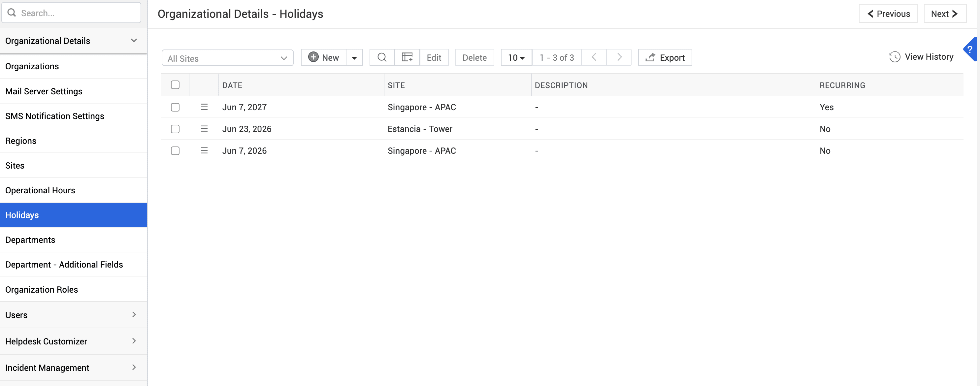Click the blue help question mark icon
Viewport: 980px width, 386px height.
pos(970,49)
